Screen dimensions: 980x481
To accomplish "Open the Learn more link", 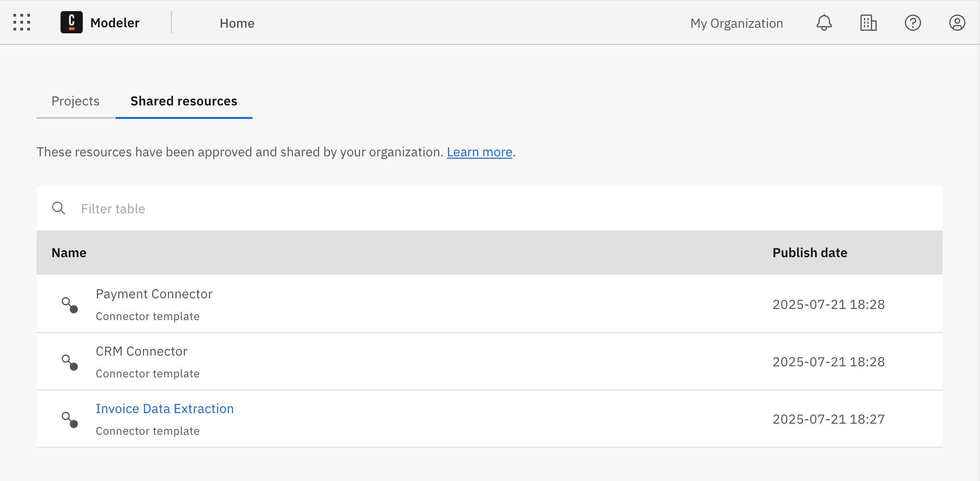I will pos(479,152).
